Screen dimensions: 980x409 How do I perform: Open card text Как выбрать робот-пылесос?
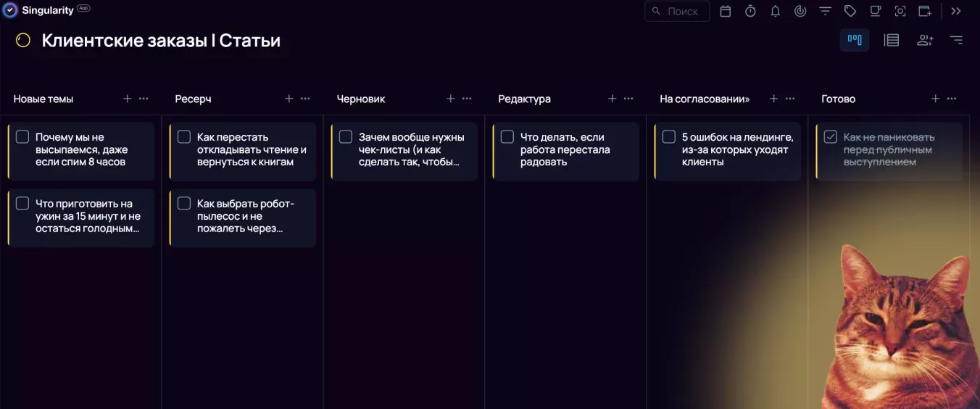246,216
